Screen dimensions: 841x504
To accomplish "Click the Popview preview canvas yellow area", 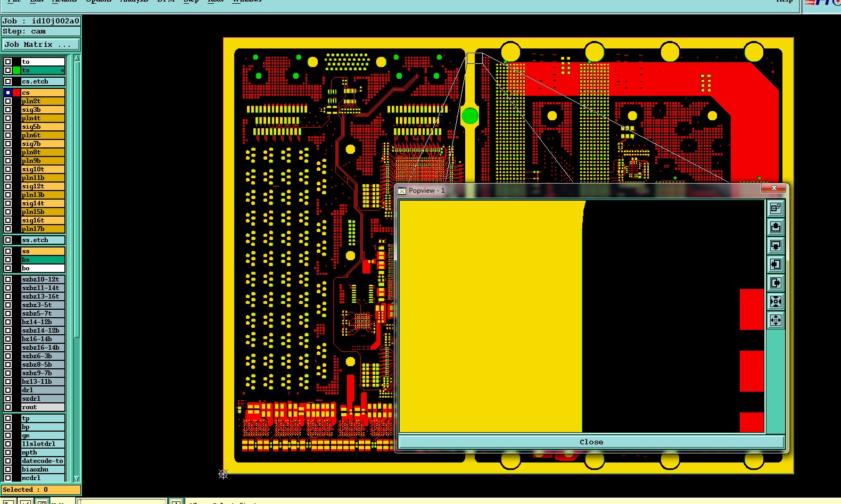I will point(491,317).
